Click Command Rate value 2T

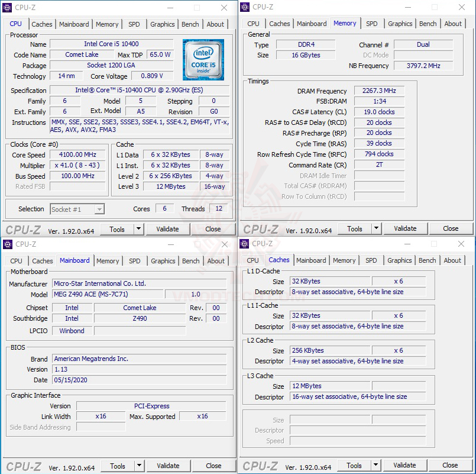click(379, 165)
